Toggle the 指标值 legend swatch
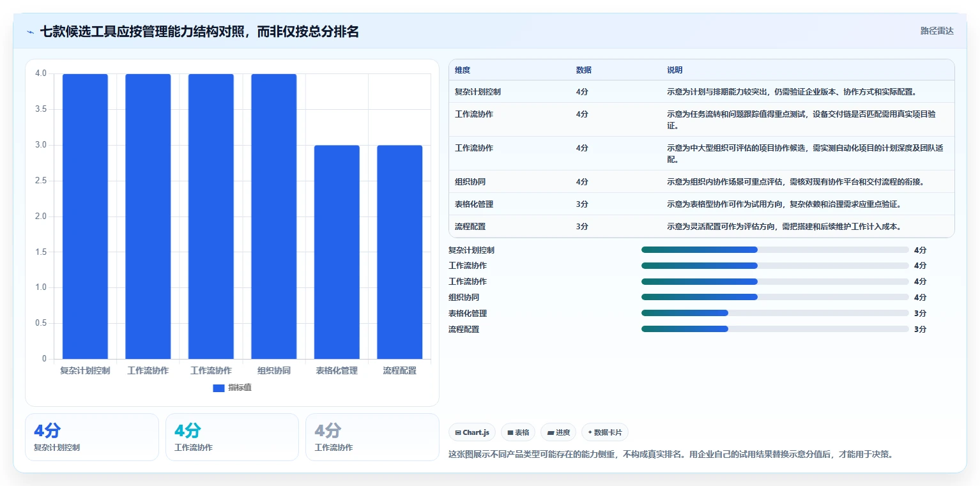Screen dimensions: 980x486 pos(218,388)
